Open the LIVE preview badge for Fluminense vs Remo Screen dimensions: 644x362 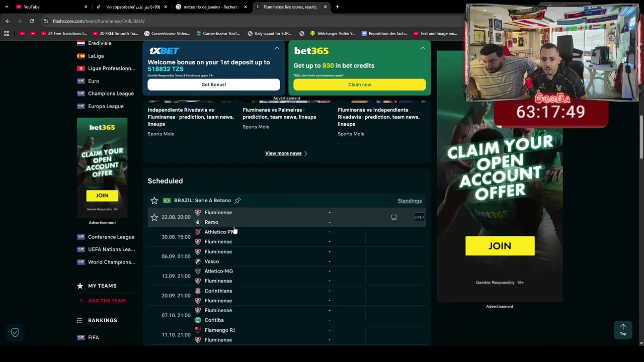point(419,217)
